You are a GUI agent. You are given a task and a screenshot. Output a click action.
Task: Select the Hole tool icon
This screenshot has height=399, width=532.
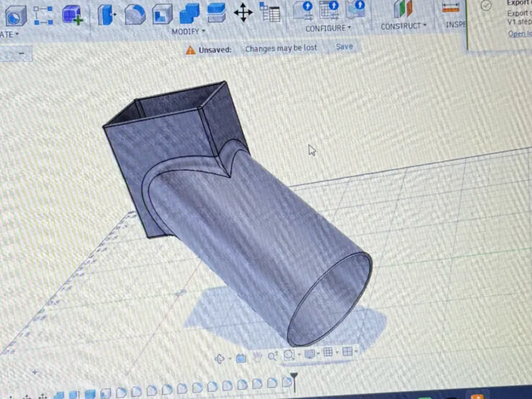(x=15, y=15)
